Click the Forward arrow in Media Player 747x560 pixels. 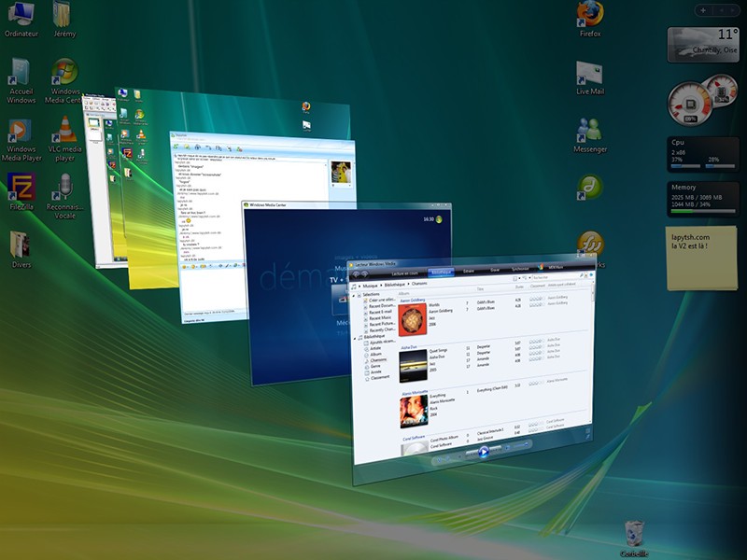tap(364, 274)
